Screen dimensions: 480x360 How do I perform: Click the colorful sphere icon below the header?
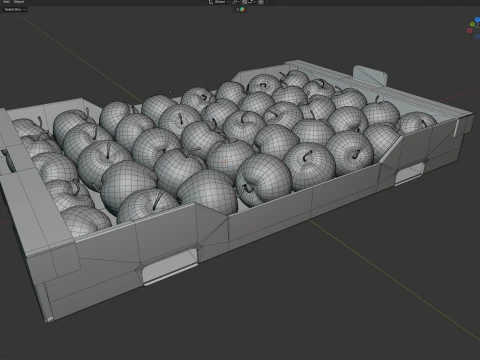coord(242,10)
